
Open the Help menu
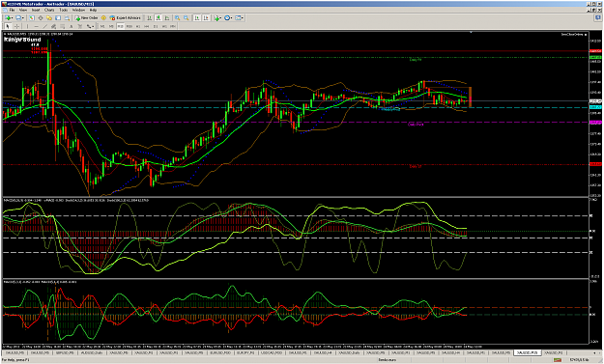[x=93, y=10]
